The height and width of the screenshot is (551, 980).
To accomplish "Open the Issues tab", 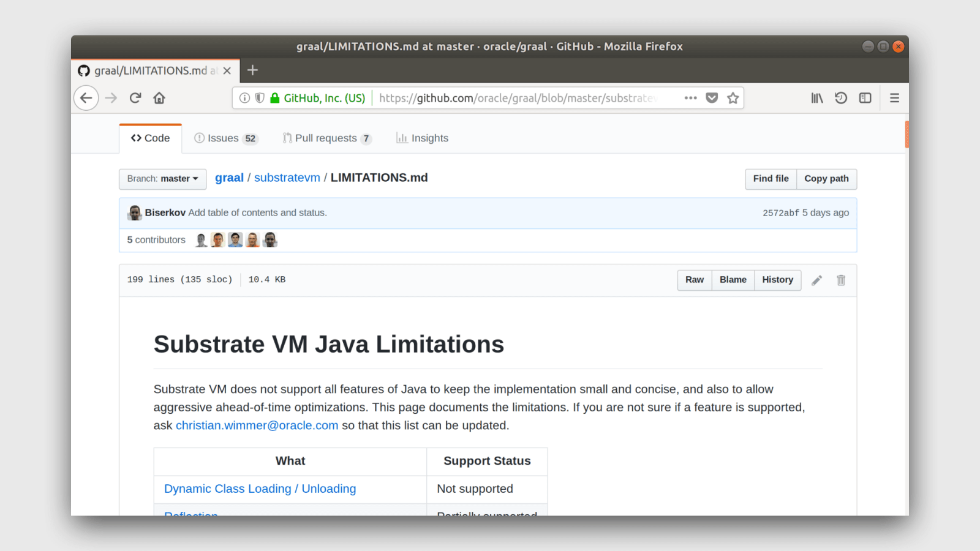I will tap(226, 138).
